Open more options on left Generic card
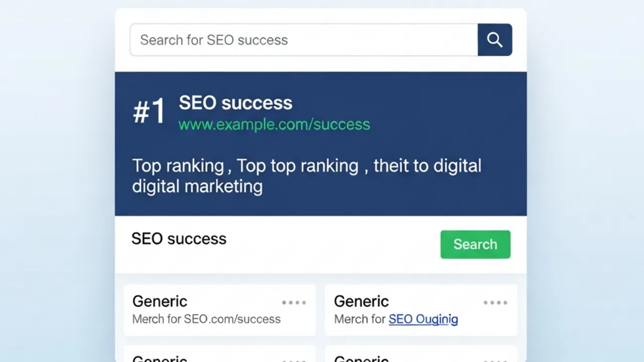Viewport: 644px width, 362px height. click(x=294, y=303)
